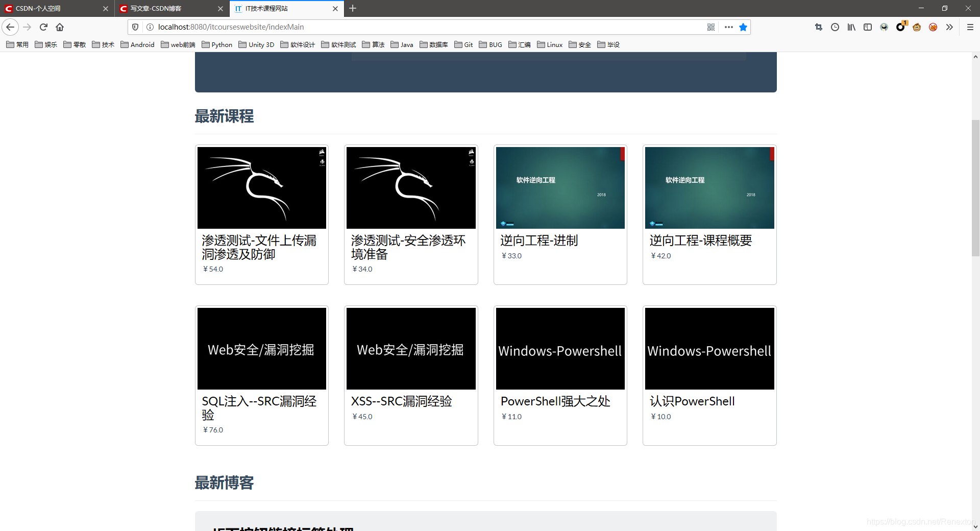Open browsing history clock icon
Viewport: 980px width, 531px height.
point(835,27)
